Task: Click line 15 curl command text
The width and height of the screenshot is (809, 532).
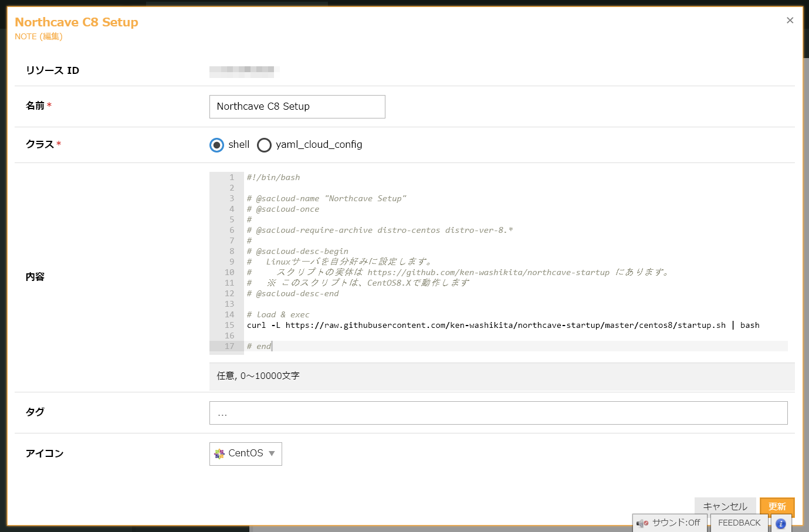Action: point(503,325)
